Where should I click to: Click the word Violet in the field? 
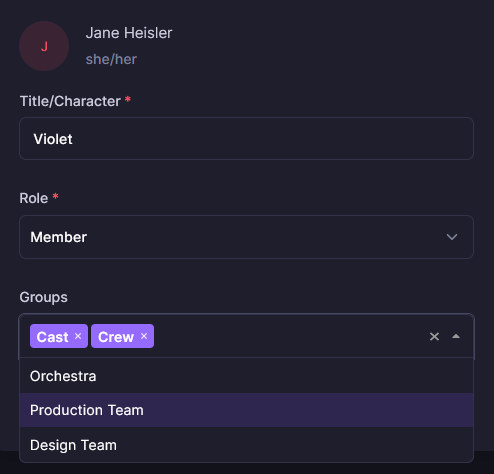(53, 139)
